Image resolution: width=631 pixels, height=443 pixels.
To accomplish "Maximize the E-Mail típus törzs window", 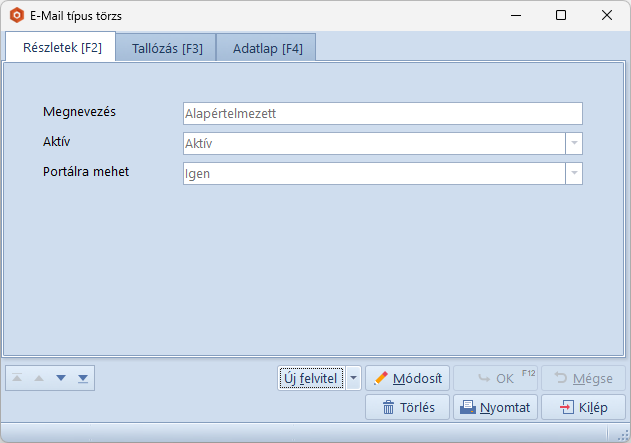I will (x=561, y=15).
